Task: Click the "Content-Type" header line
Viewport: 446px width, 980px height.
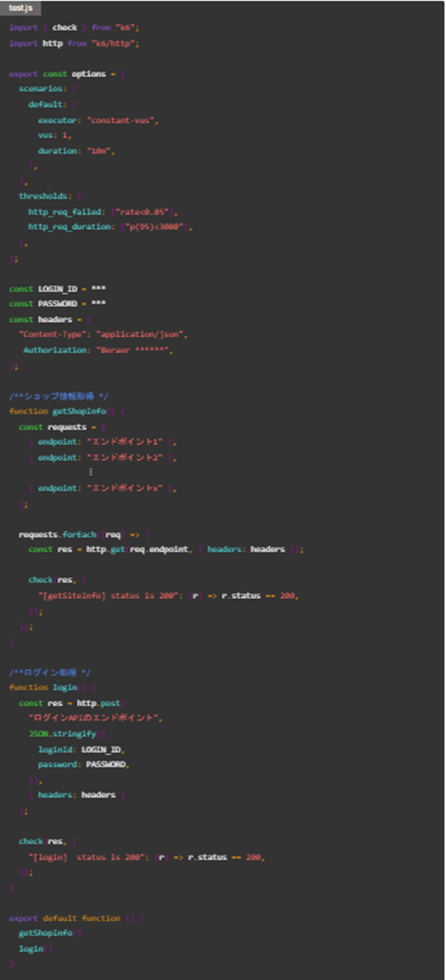Action: point(103,335)
